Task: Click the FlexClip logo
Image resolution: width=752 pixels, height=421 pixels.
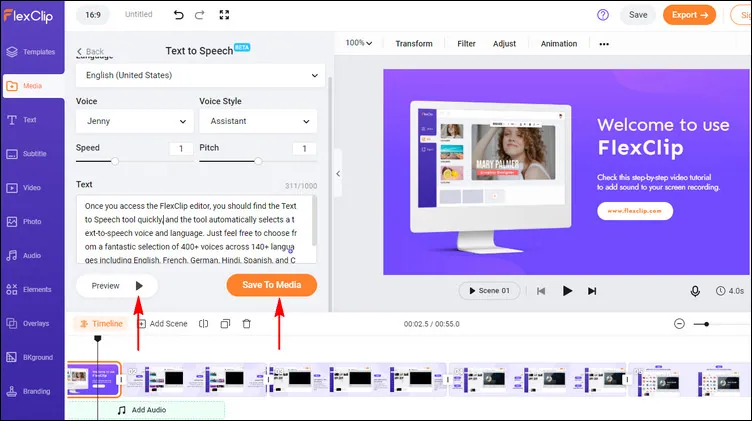Action: (28, 16)
